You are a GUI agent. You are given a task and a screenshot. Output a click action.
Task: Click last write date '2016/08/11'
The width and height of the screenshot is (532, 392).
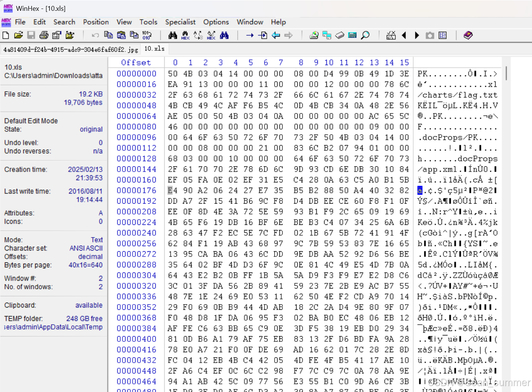(x=86, y=191)
